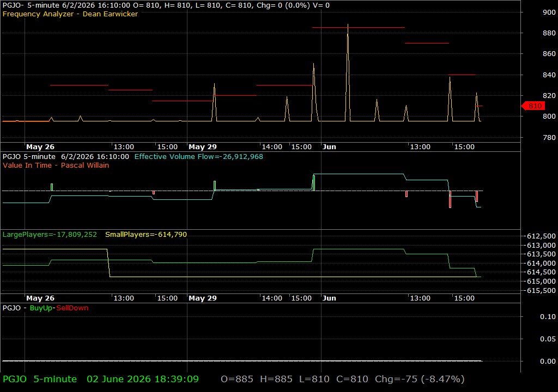Click 'May 26' date on top axis
The height and width of the screenshot is (392, 558).
pyautogui.click(x=40, y=147)
